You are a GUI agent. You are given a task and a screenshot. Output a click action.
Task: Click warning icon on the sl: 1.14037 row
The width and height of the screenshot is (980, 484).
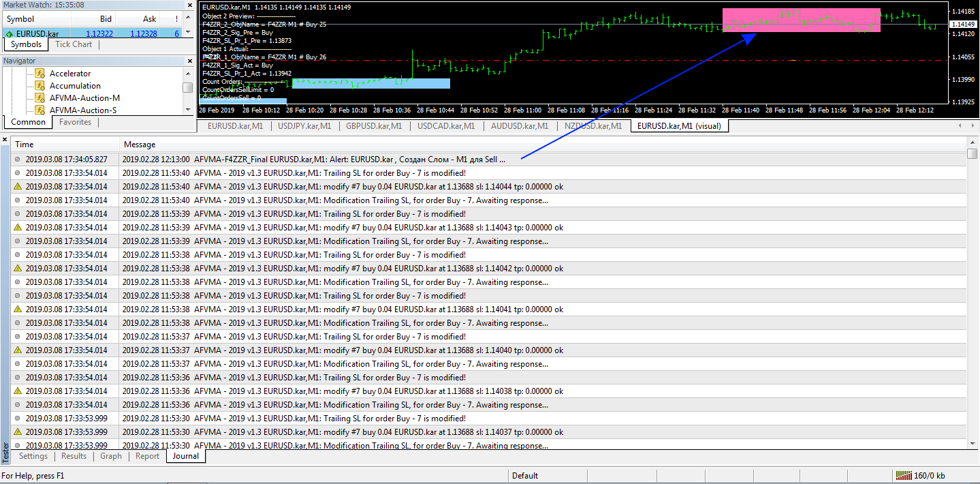point(18,432)
